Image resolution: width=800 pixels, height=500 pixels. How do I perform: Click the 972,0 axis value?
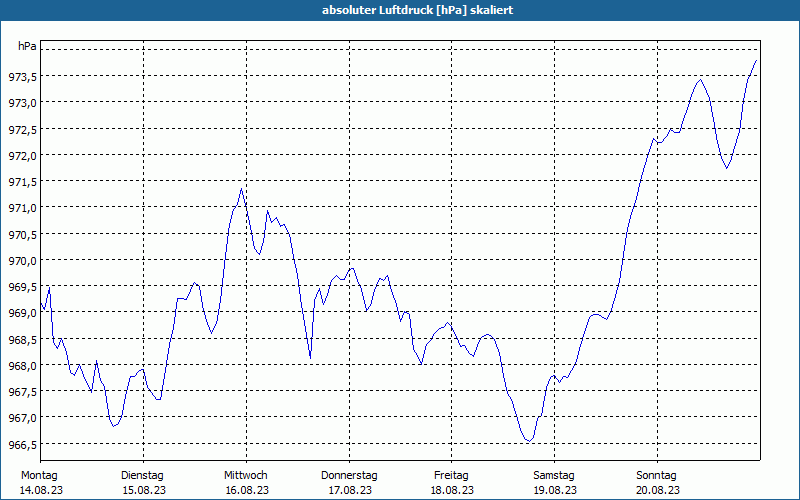tap(22, 156)
